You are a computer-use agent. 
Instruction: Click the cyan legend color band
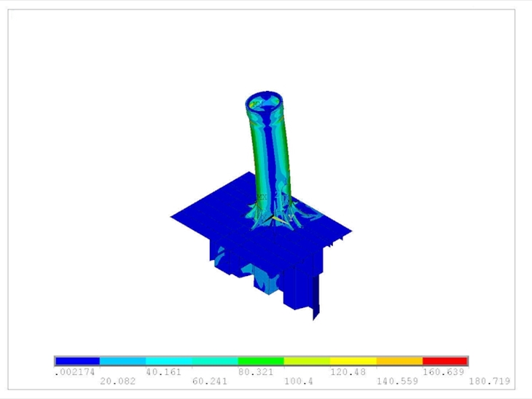tap(169, 361)
